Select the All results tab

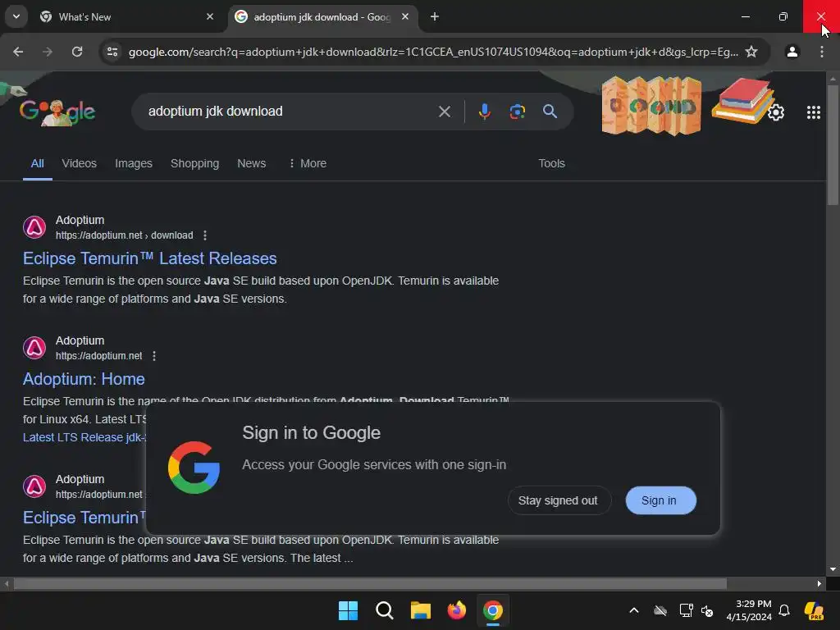coord(37,163)
